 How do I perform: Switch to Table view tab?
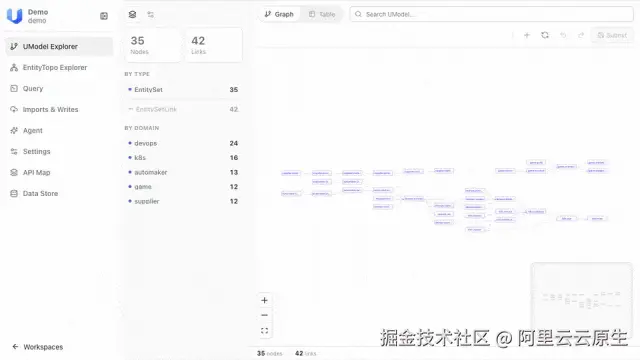[322, 14]
